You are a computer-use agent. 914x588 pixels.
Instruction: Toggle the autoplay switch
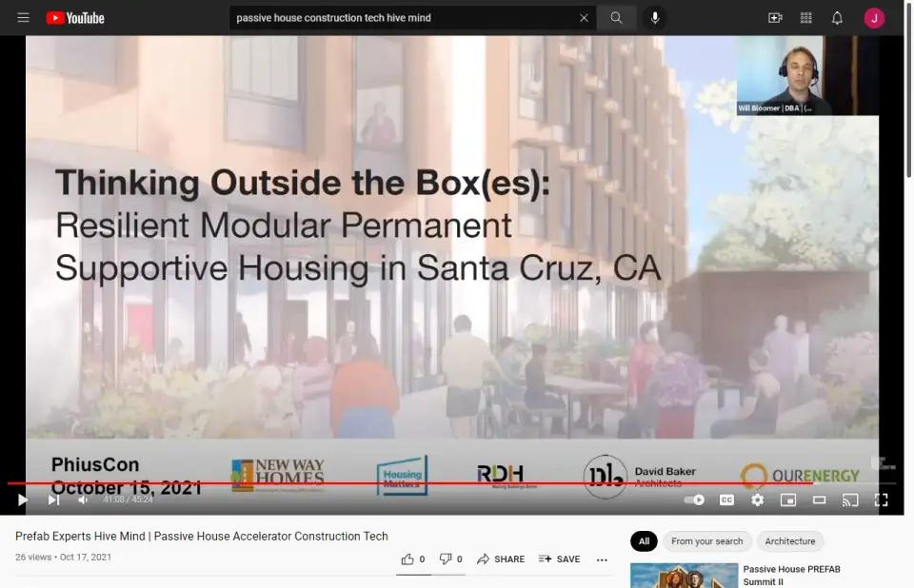[695, 500]
